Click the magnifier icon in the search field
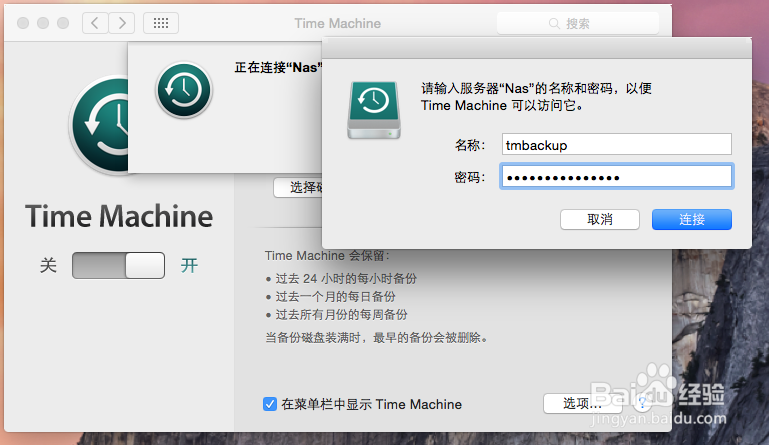This screenshot has height=445, width=769. 554,24
